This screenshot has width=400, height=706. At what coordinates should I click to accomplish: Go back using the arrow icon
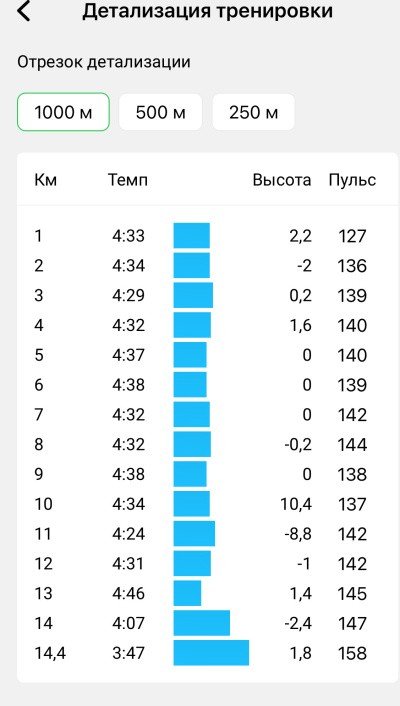click(23, 11)
